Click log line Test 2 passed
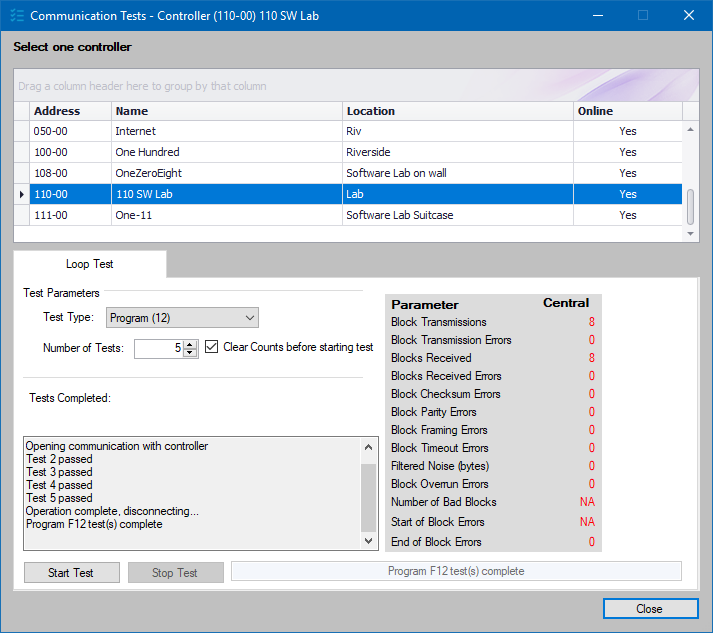Screen dimensions: 713x633 59,459
